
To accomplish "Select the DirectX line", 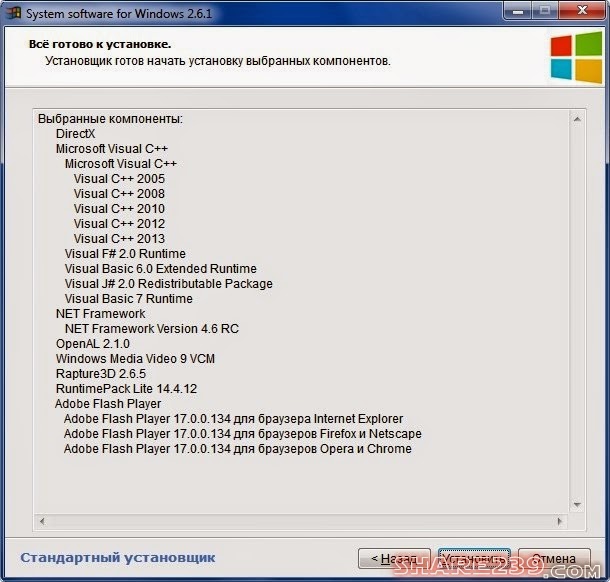I will (x=75, y=133).
